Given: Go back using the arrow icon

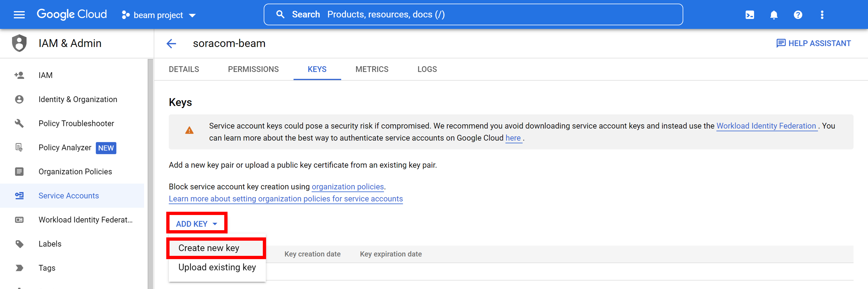Looking at the screenshot, I should (171, 43).
